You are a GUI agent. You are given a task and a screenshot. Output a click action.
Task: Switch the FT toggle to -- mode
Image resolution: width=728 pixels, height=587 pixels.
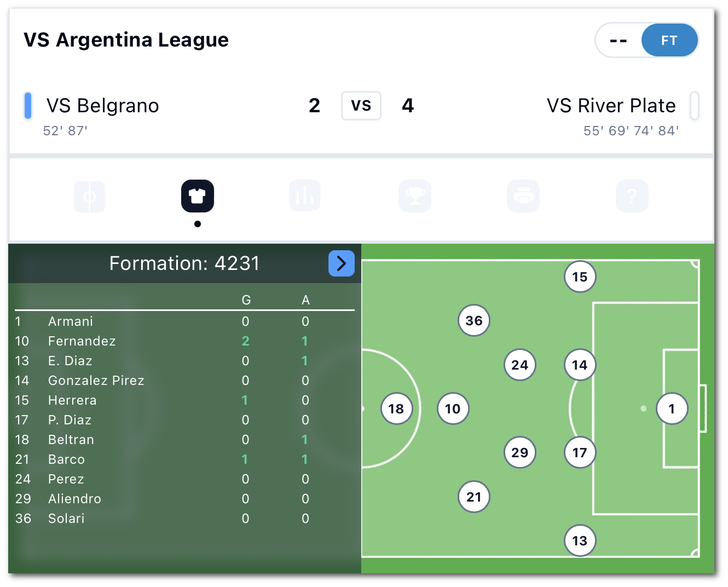click(619, 40)
